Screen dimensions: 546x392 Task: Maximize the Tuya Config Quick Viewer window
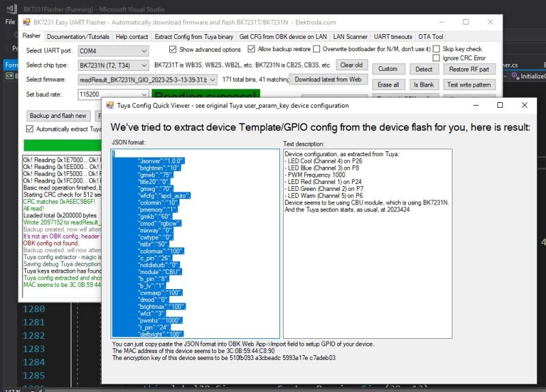click(500, 105)
